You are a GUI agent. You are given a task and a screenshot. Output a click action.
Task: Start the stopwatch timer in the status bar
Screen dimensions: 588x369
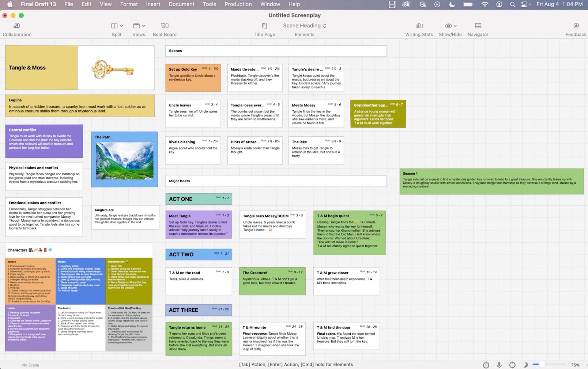pos(486,365)
